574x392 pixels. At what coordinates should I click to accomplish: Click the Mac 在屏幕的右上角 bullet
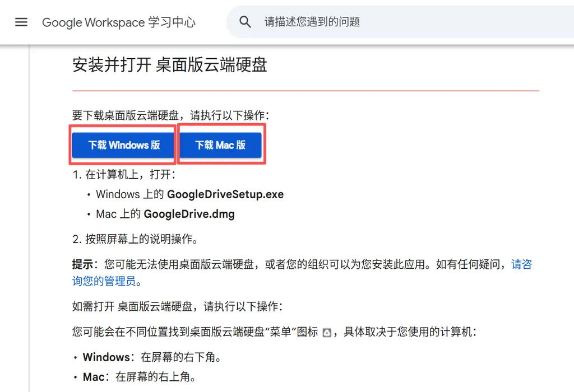pos(139,377)
